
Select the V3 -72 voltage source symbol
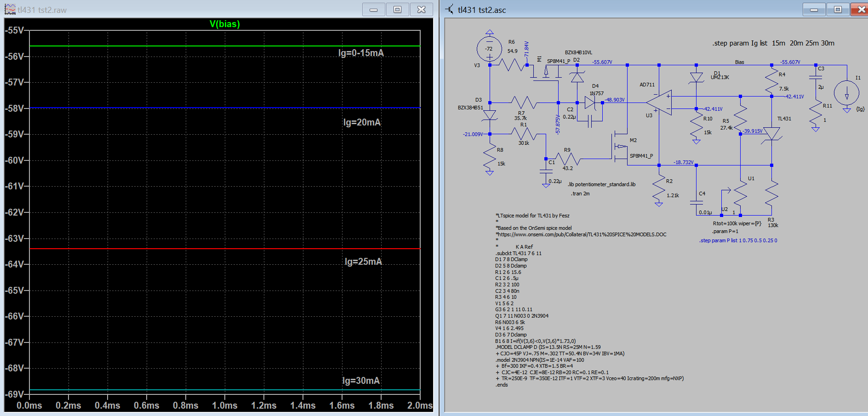pyautogui.click(x=490, y=48)
